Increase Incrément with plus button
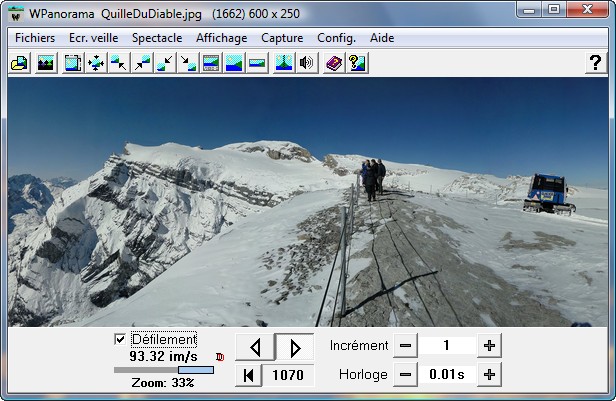Image resolution: width=616 pixels, height=401 pixels. [x=489, y=346]
